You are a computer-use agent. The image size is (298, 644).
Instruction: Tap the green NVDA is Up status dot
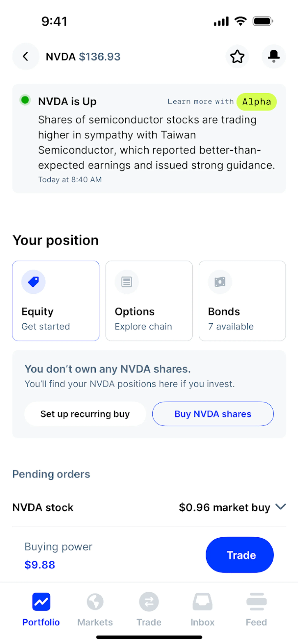coord(25,100)
